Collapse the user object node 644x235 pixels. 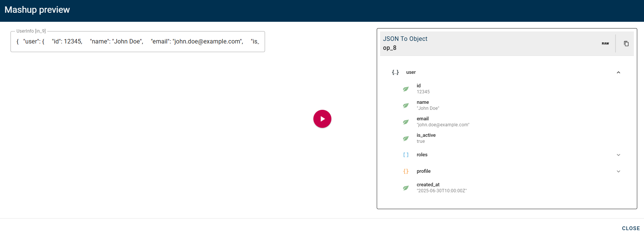(x=618, y=72)
